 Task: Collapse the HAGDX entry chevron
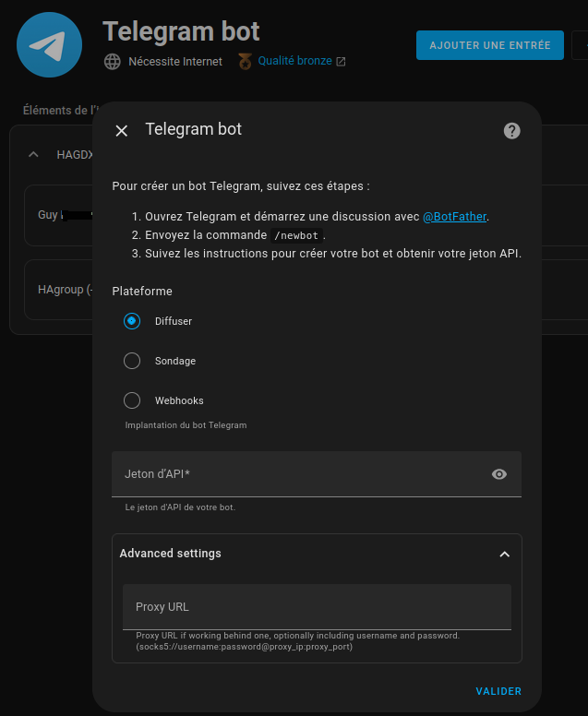pyautogui.click(x=33, y=155)
